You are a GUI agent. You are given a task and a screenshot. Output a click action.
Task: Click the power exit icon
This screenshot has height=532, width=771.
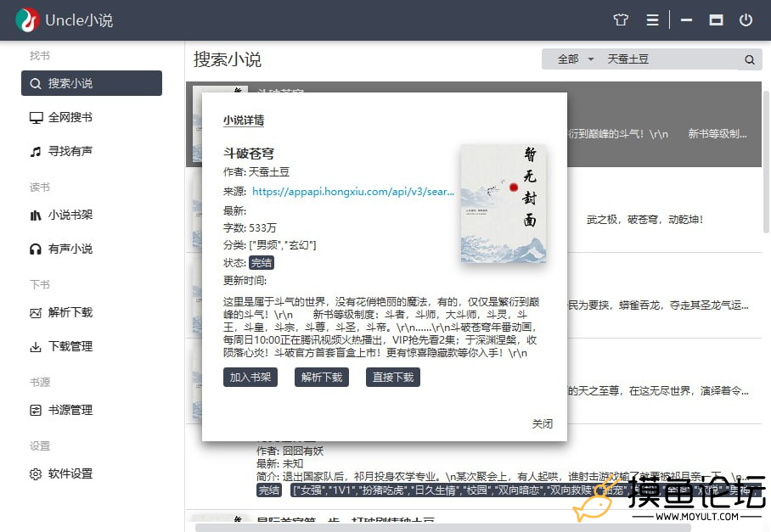point(746,20)
